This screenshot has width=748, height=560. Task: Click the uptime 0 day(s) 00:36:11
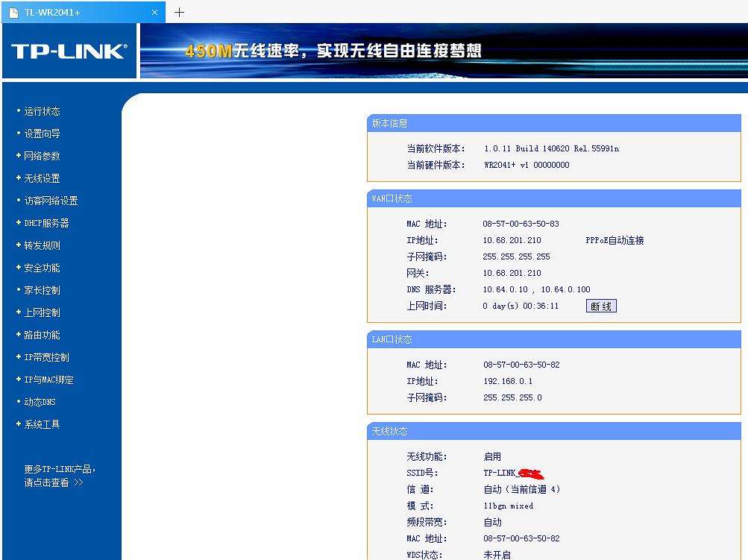(x=521, y=306)
